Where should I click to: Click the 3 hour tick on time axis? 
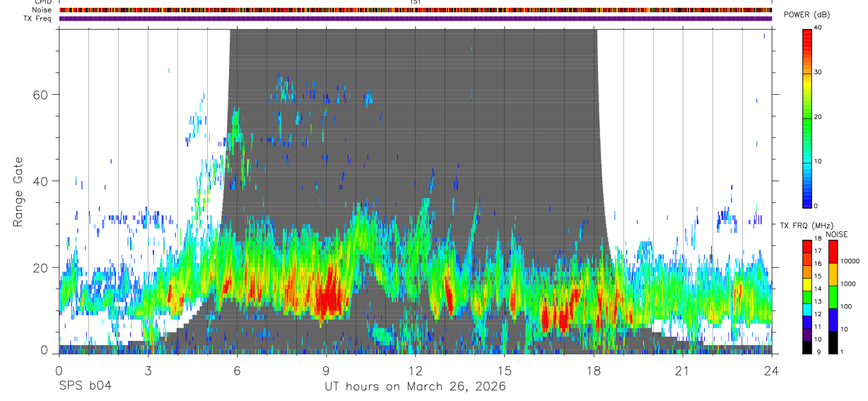(148, 371)
